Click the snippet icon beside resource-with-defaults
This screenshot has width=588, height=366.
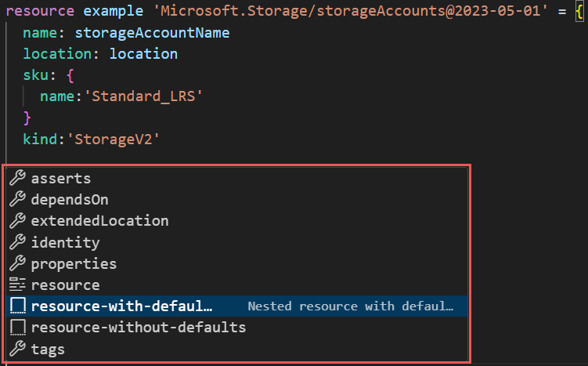click(x=16, y=306)
